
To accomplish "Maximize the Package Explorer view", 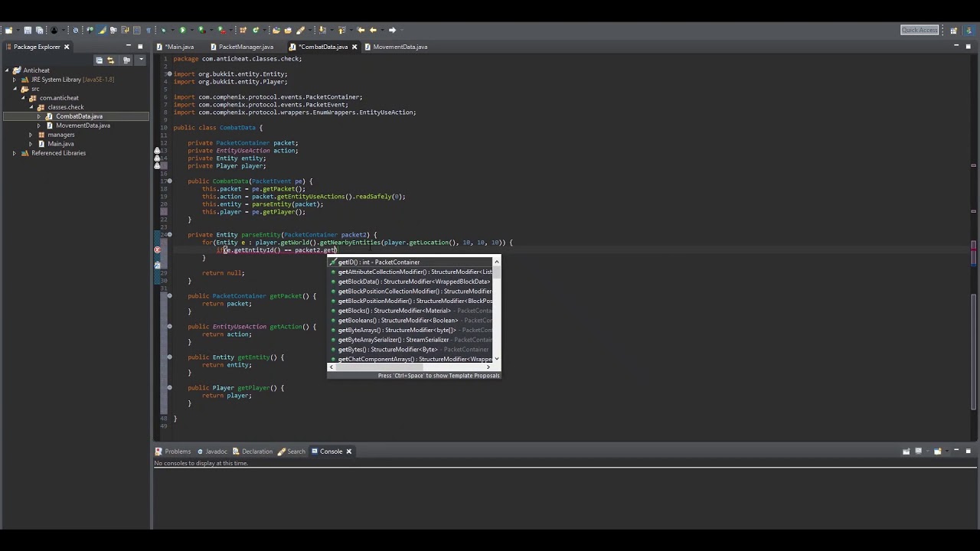I will pos(140,47).
